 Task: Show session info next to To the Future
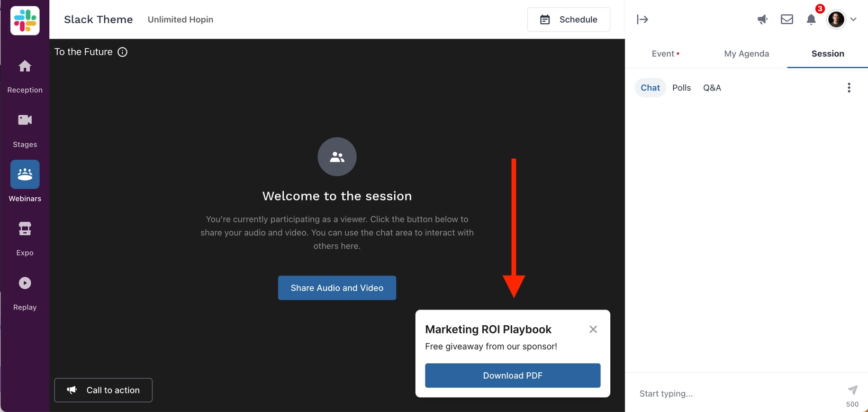(122, 52)
